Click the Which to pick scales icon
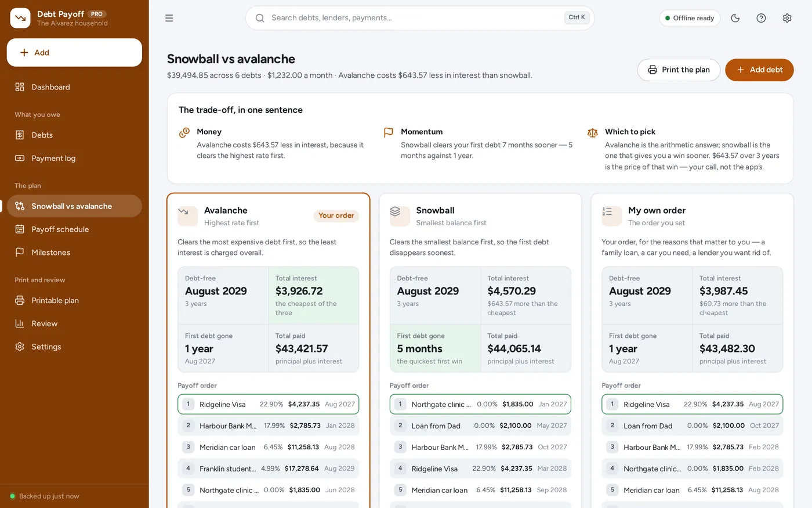The width and height of the screenshot is (812, 508). (x=592, y=132)
